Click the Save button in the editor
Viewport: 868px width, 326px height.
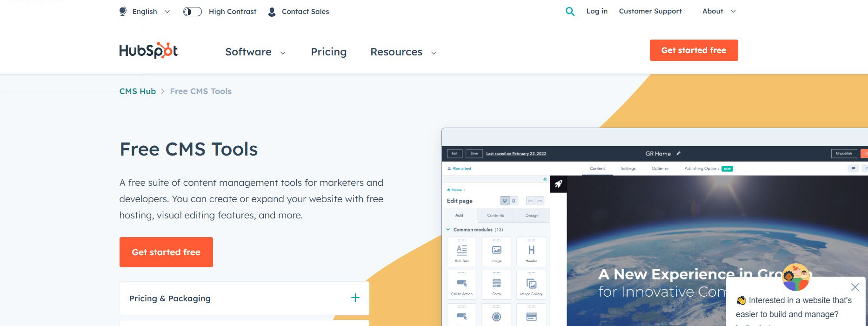point(474,153)
